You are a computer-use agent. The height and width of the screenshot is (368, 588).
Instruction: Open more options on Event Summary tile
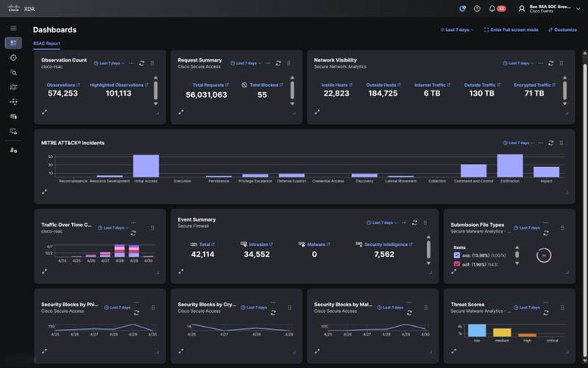click(404, 222)
